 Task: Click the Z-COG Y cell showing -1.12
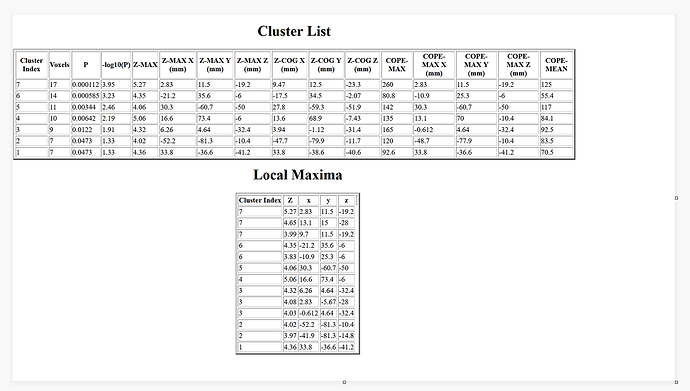click(x=326, y=130)
